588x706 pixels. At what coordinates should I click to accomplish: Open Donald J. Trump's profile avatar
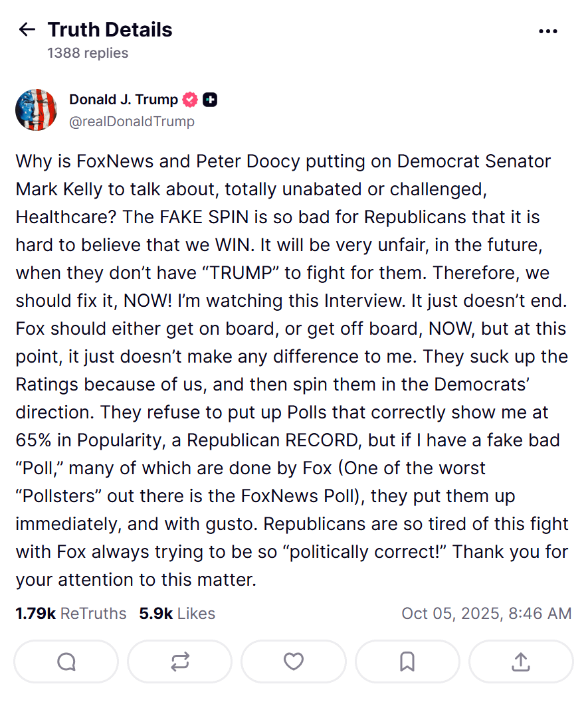[x=36, y=110]
